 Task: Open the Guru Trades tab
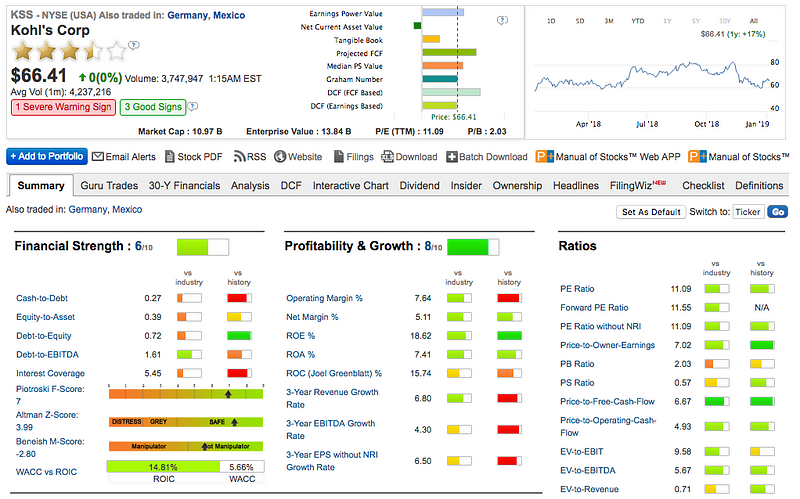coord(109,186)
